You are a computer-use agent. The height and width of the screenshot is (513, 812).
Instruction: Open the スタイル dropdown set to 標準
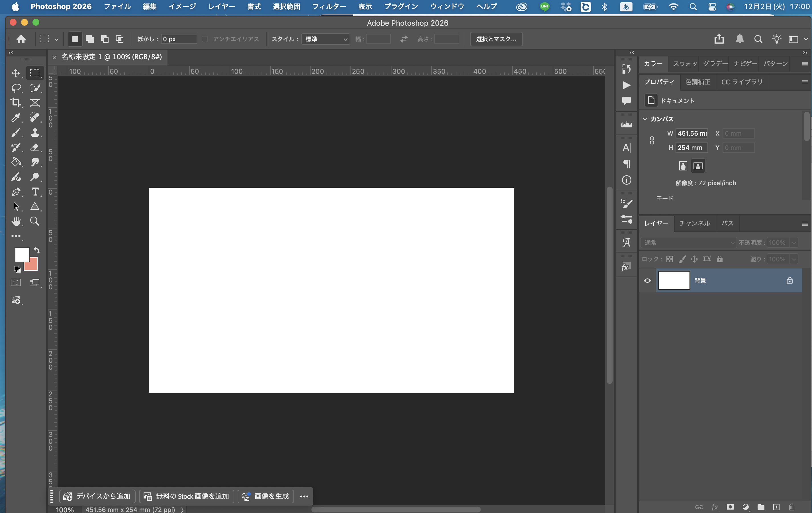(x=325, y=39)
